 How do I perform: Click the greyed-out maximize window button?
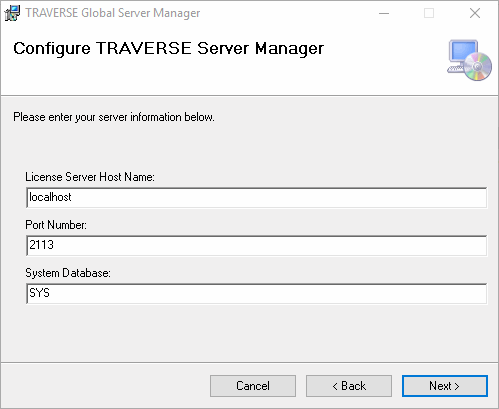coord(429,13)
